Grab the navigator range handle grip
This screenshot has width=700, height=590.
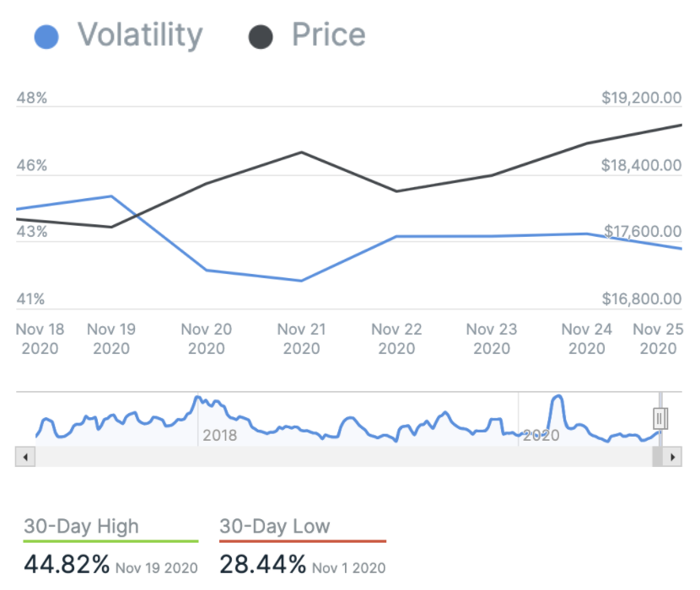coord(660,418)
